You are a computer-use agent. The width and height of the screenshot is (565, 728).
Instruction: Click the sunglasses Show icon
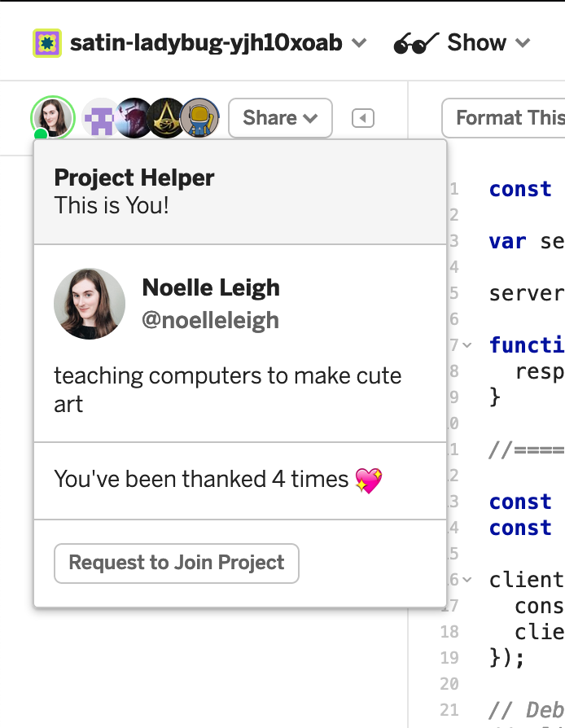point(415,42)
